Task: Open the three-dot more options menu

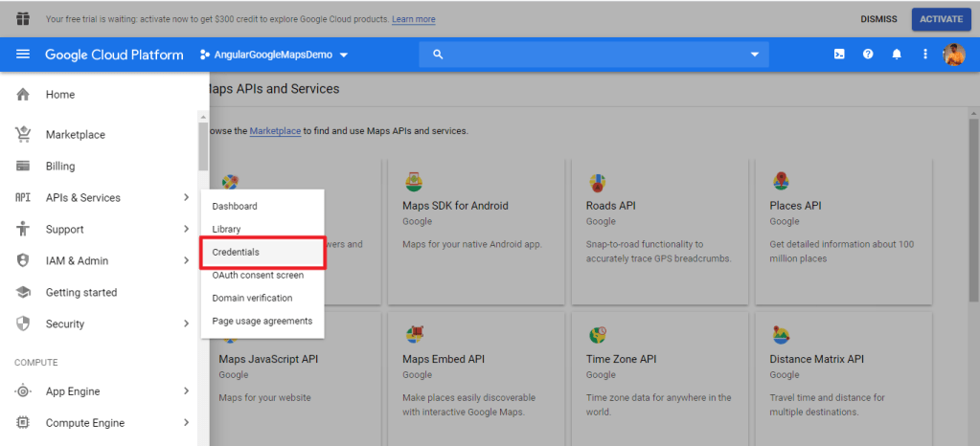Action: coord(925,55)
